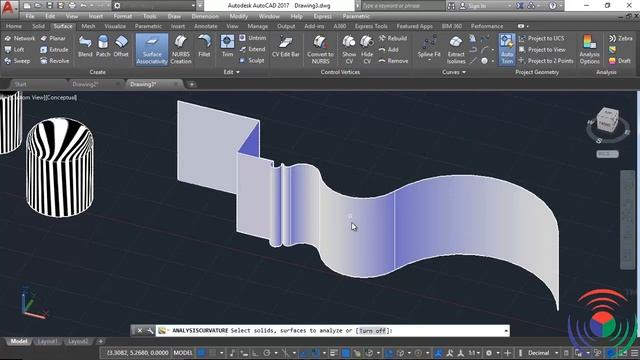This screenshot has height=360, width=640.
Task: Start the surface Patch tool
Action: point(103,46)
